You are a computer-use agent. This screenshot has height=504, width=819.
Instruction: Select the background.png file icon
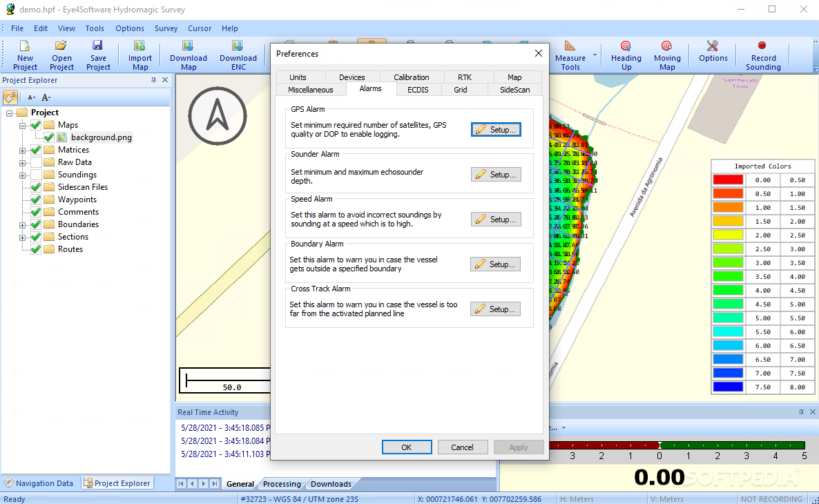click(x=62, y=137)
